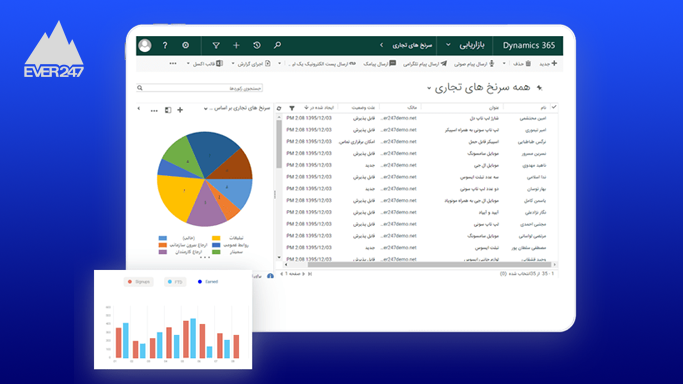Open the help question mark icon

[165, 45]
